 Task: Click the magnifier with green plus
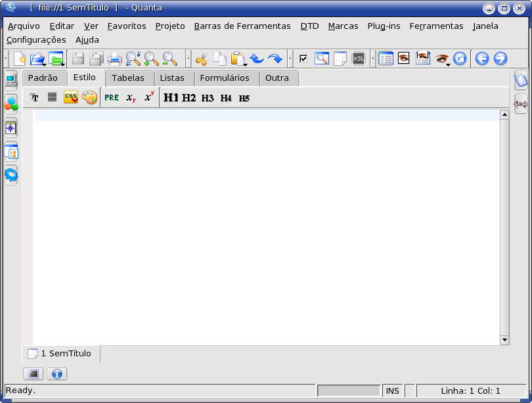(x=151, y=59)
